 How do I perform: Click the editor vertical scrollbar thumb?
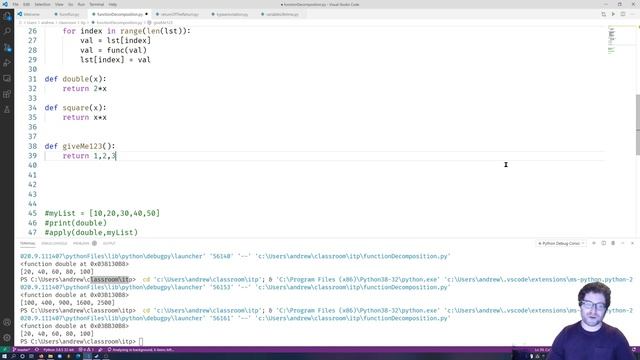click(638, 125)
